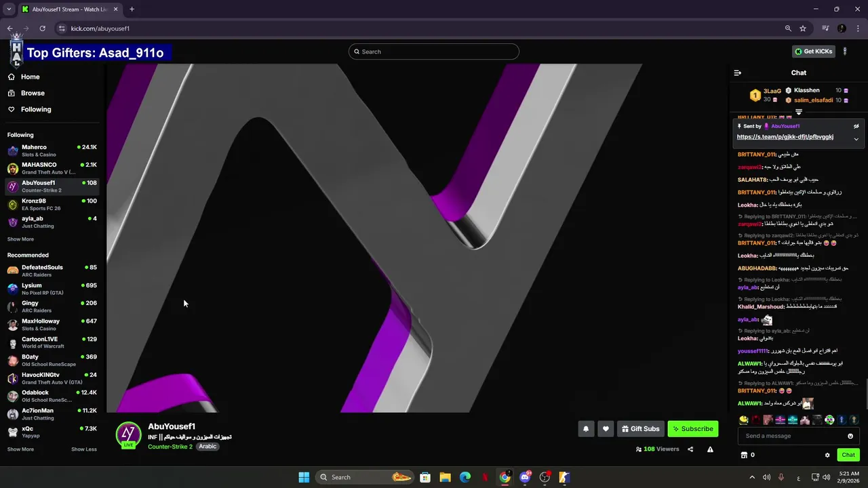Open the Counter-Strike 2 category link

pos(170,447)
